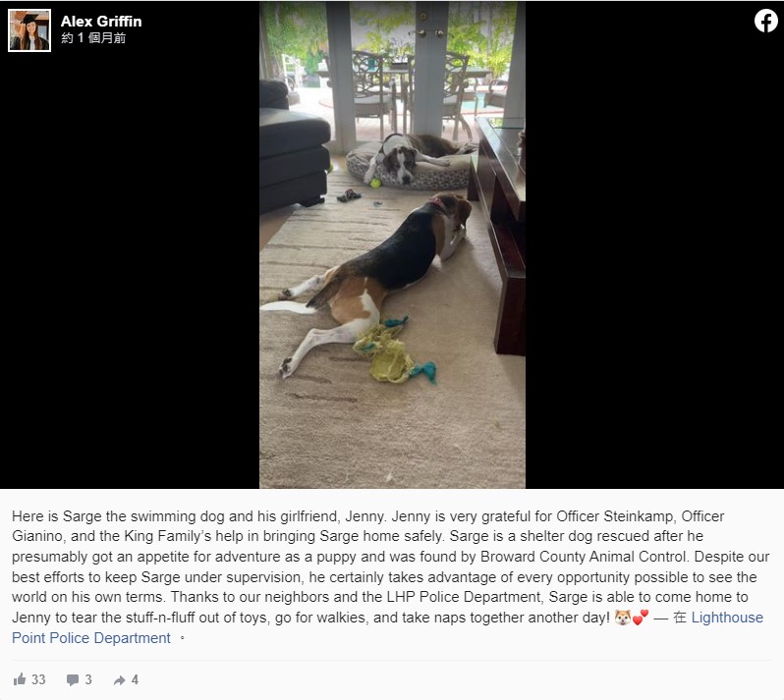Click the pink hearts emoji in caption

641,618
